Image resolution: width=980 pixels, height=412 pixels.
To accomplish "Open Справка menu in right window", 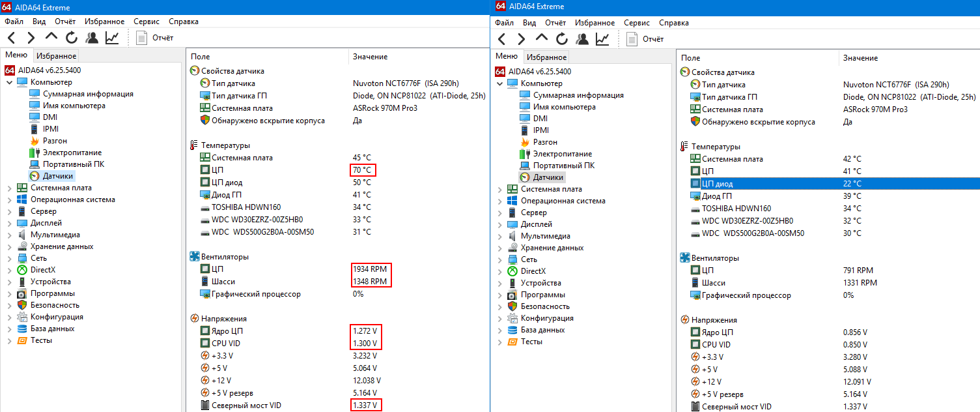I will tap(674, 23).
